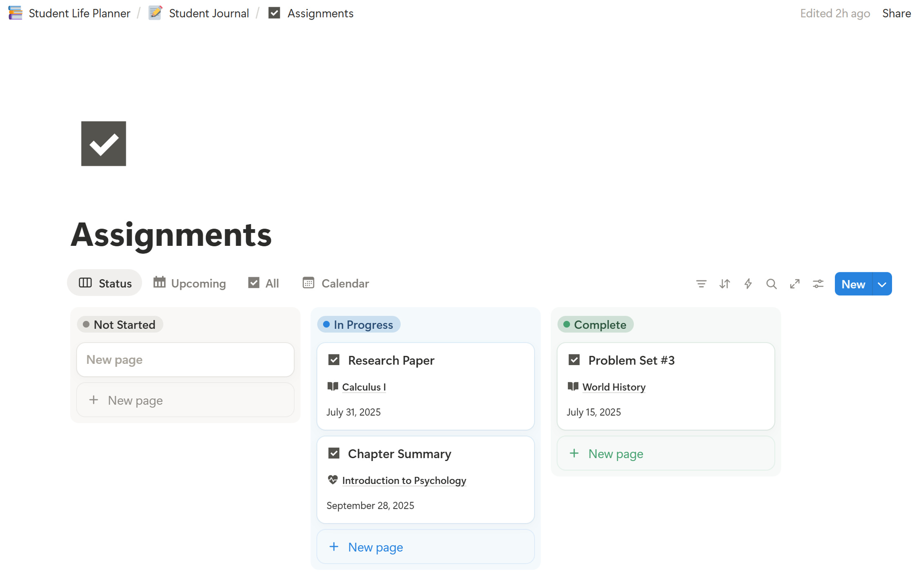Click the search magnifier icon
Viewport: 919px width, 588px height.
771,284
